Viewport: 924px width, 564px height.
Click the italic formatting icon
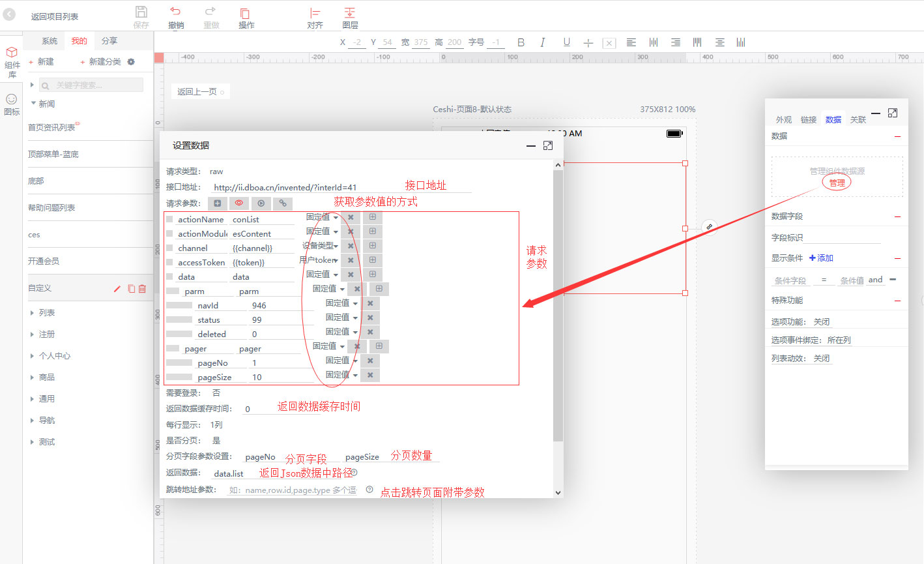pyautogui.click(x=542, y=42)
